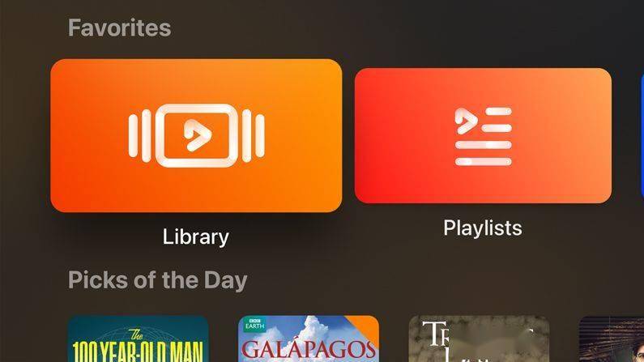Click the Library video-stack icon
The width and height of the screenshot is (644, 362).
pos(196,135)
